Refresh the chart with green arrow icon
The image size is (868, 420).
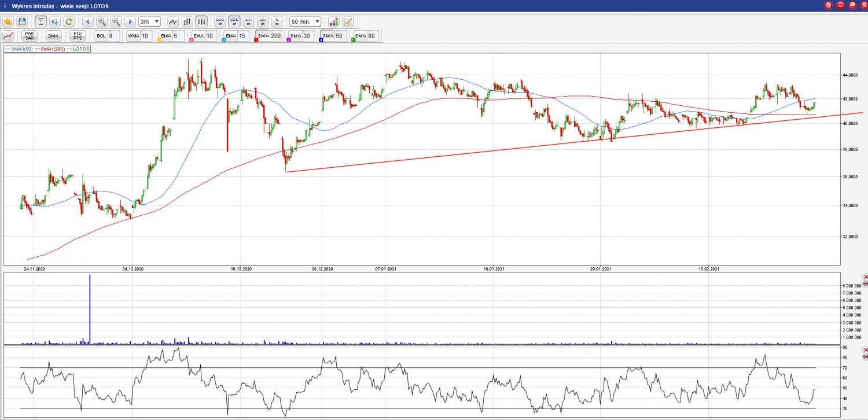[x=69, y=21]
